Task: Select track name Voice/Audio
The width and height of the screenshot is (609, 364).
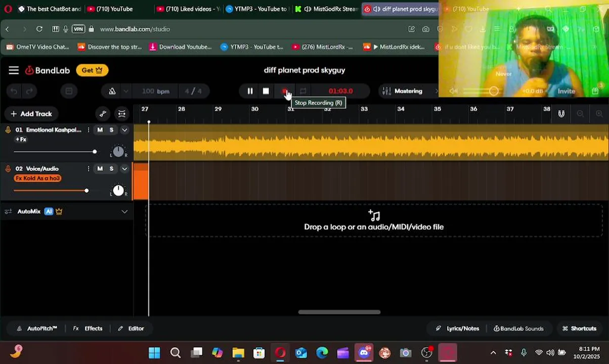Action: click(x=42, y=169)
